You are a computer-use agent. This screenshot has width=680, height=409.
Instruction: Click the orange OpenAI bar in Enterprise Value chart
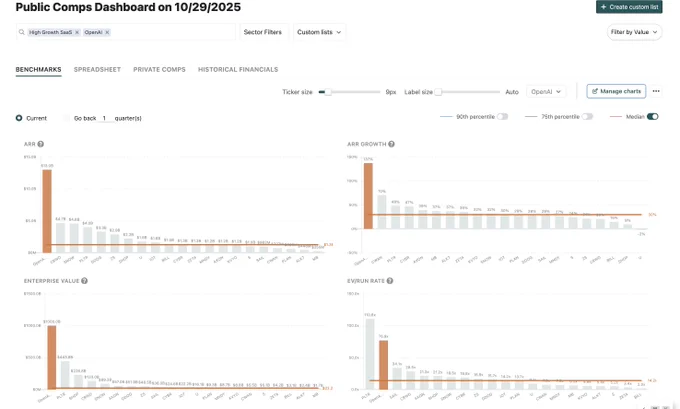[52, 357]
